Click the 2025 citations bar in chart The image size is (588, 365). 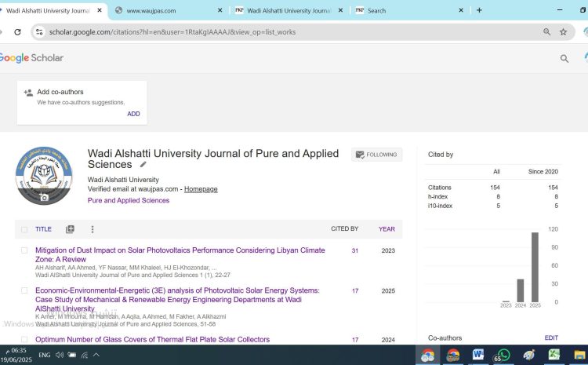[535, 268]
